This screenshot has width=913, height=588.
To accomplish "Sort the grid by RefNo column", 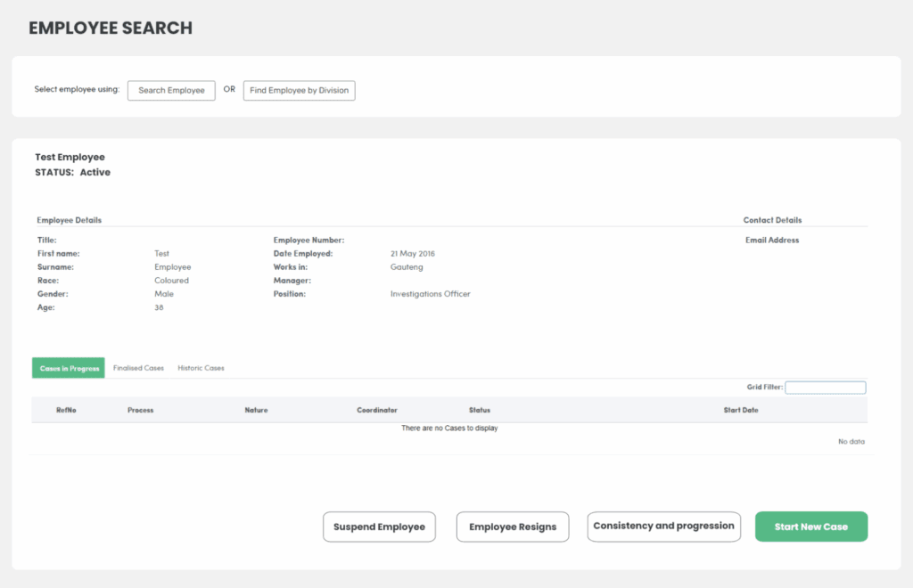I will pos(66,410).
